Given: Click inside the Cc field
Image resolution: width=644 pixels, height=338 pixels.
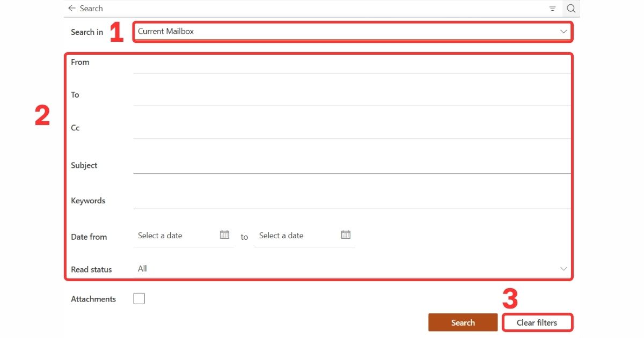Looking at the screenshot, I should tap(349, 131).
